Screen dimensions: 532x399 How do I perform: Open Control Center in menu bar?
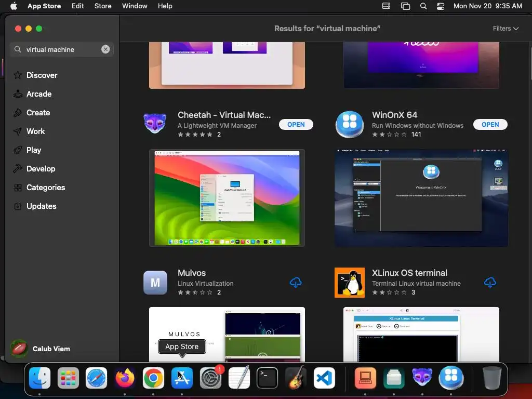tap(441, 6)
